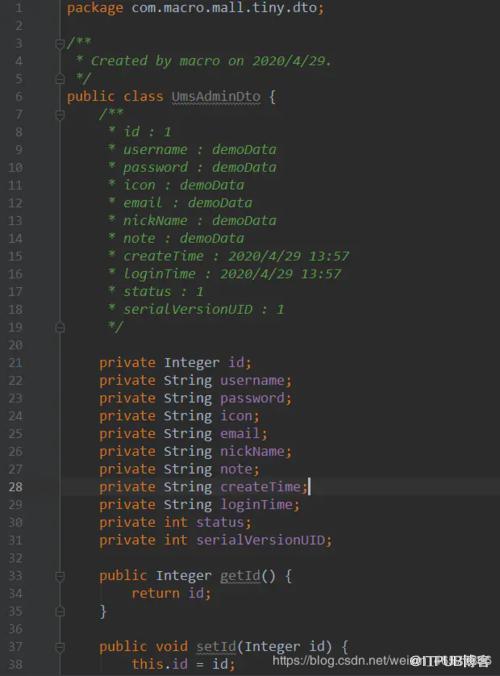Click 'loginTime : 2020/4/29 13:57' comment
The height and width of the screenshot is (676, 500).
[x=232, y=274]
